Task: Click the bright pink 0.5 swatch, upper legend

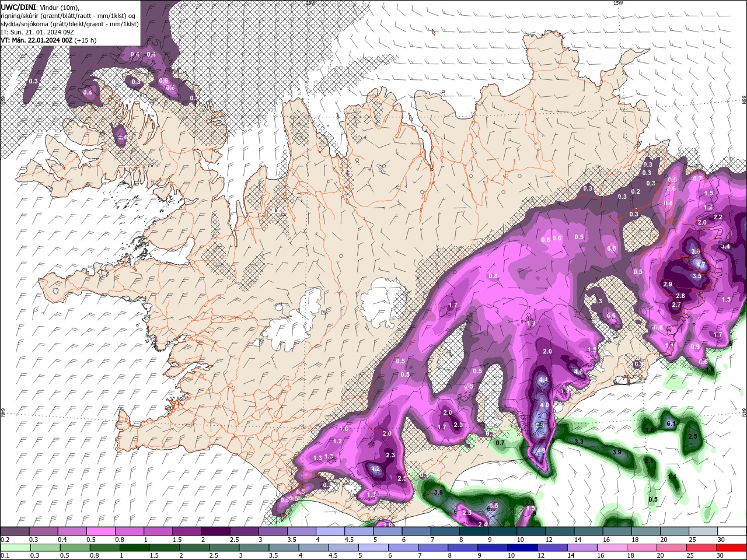Action: click(100, 531)
